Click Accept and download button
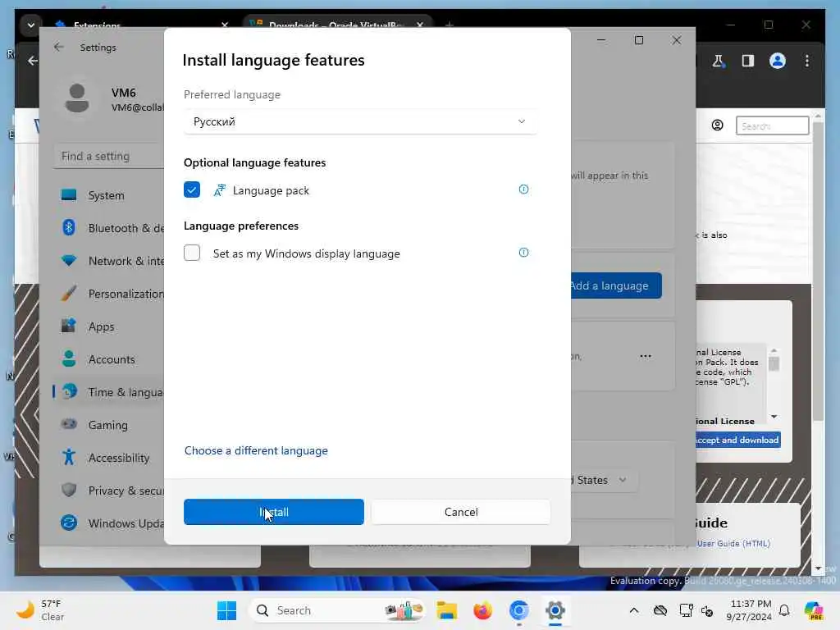 coord(737,440)
